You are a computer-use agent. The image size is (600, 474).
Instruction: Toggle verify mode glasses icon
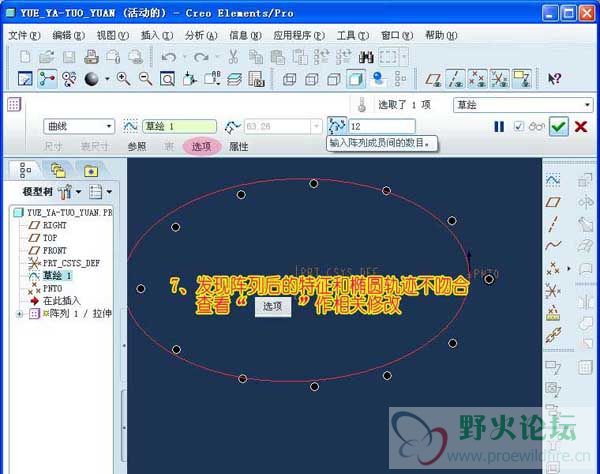pyautogui.click(x=536, y=126)
